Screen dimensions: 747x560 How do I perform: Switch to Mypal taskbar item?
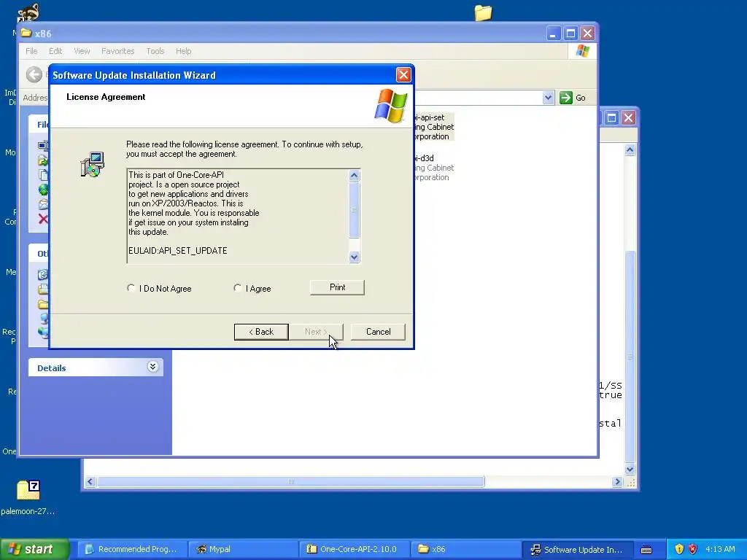tap(243, 549)
